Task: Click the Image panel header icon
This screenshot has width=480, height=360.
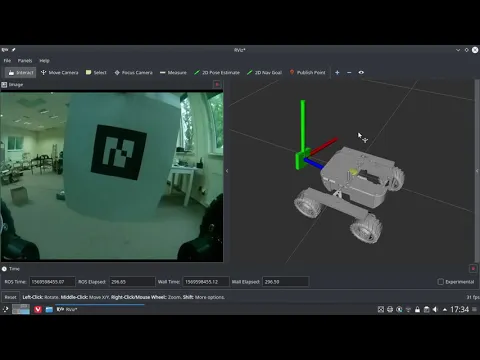Action: tap(4, 85)
